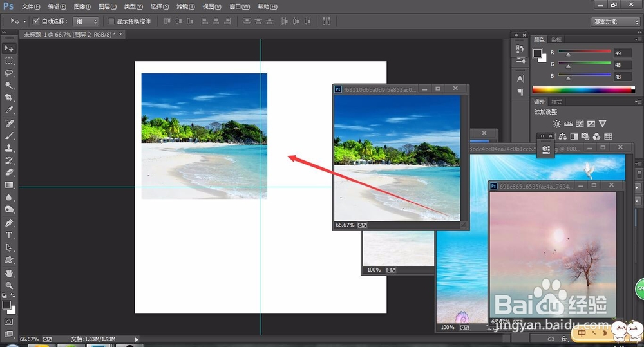
Task: Open the 图层(L) menu
Action: (x=108, y=6)
